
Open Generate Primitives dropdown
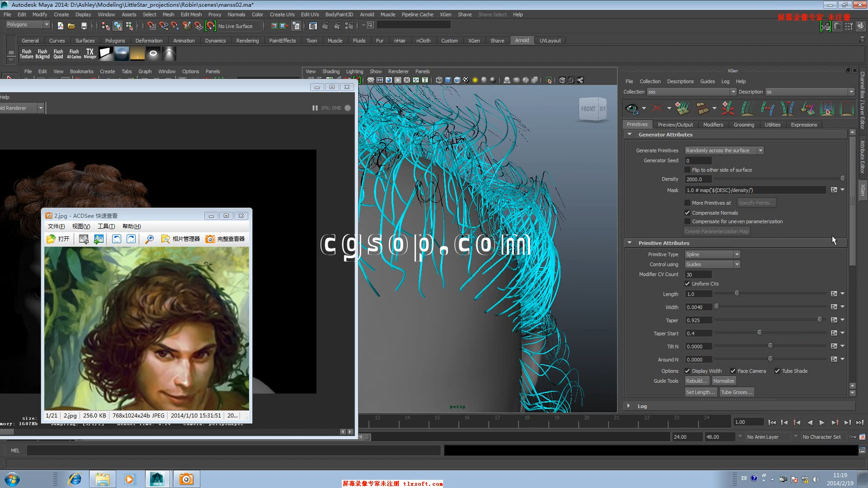click(724, 150)
